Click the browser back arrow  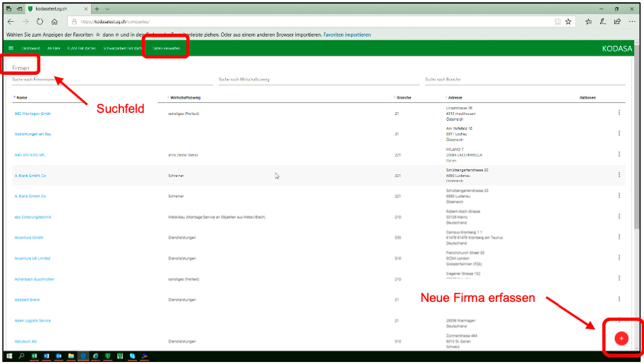(x=11, y=22)
